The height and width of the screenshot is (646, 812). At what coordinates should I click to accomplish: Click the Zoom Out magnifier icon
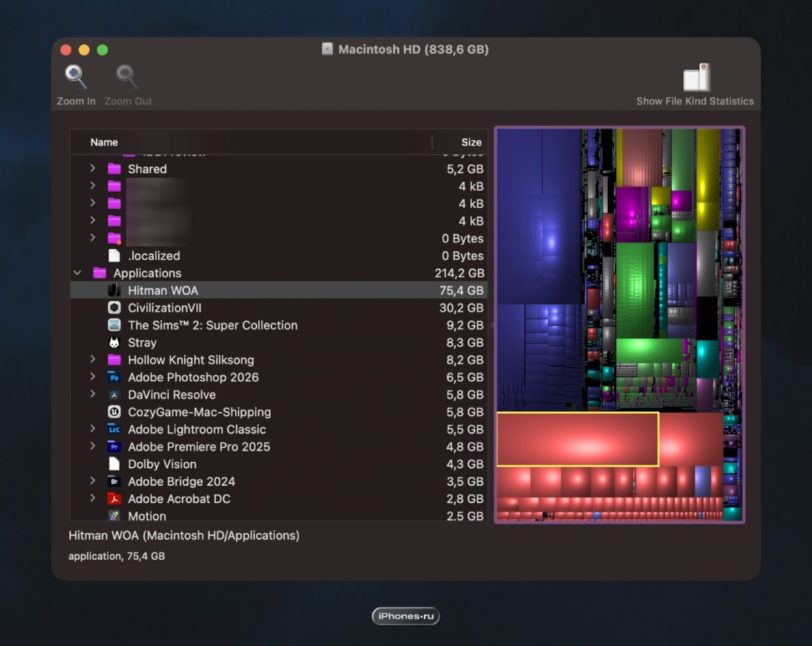point(127,76)
